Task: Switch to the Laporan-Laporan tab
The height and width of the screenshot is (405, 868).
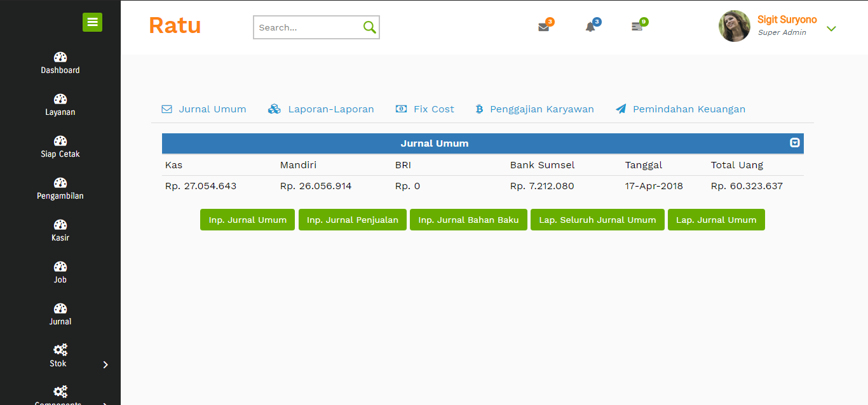Action: click(x=321, y=109)
